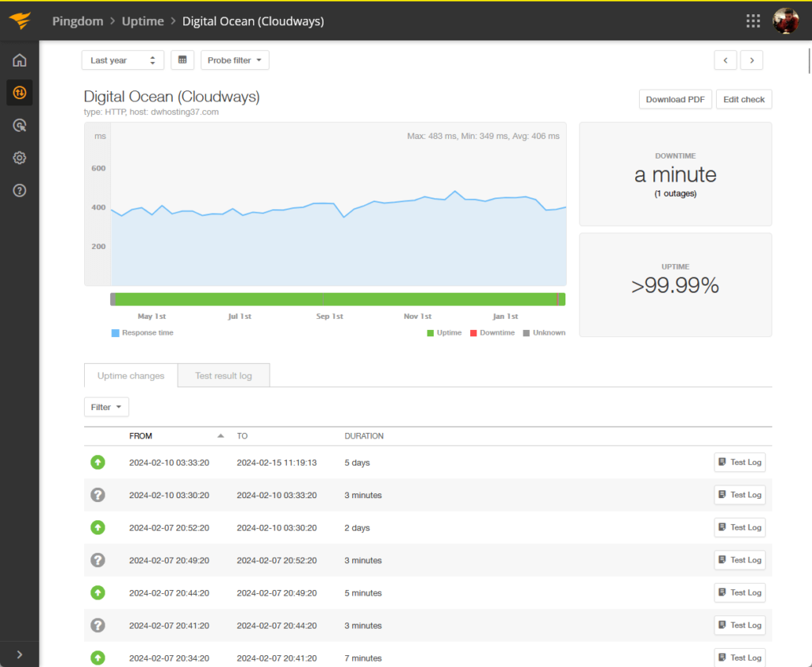Click the green uptime status bar
This screenshot has width=812, height=667.
click(336, 299)
